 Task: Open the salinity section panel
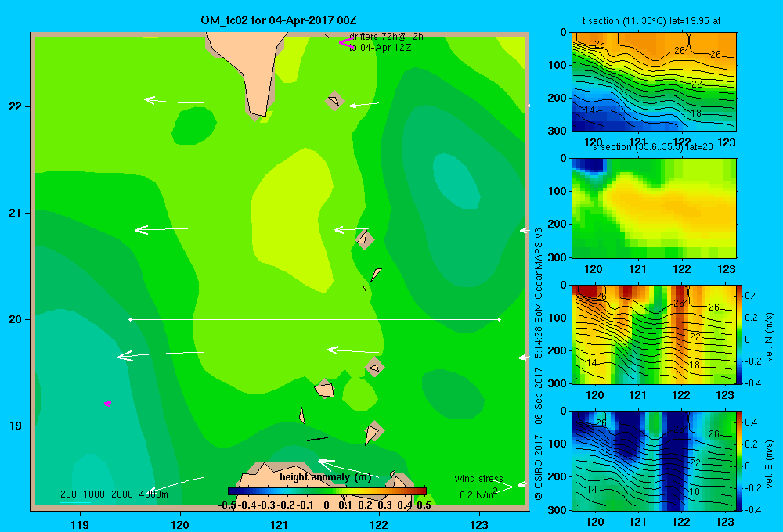pyautogui.click(x=654, y=208)
